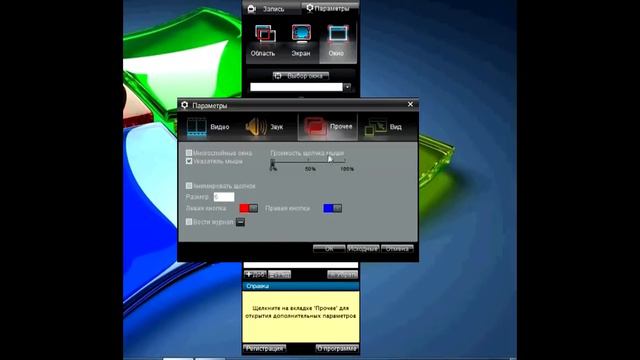Enable the Анимировать щелчок checkbox
Image resolution: width=640 pixels, height=360 pixels.
tap(189, 186)
